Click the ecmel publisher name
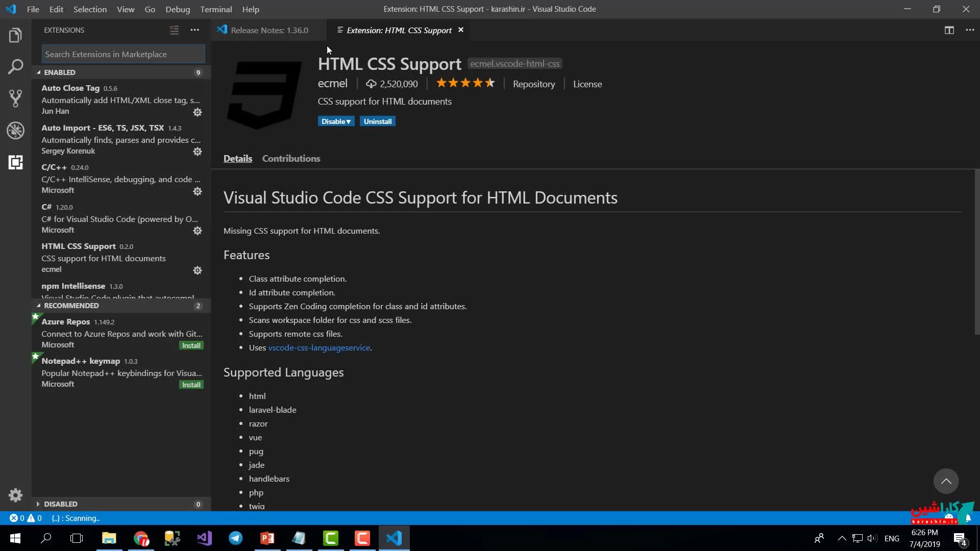Image resolution: width=980 pixels, height=551 pixels. pyautogui.click(x=333, y=83)
